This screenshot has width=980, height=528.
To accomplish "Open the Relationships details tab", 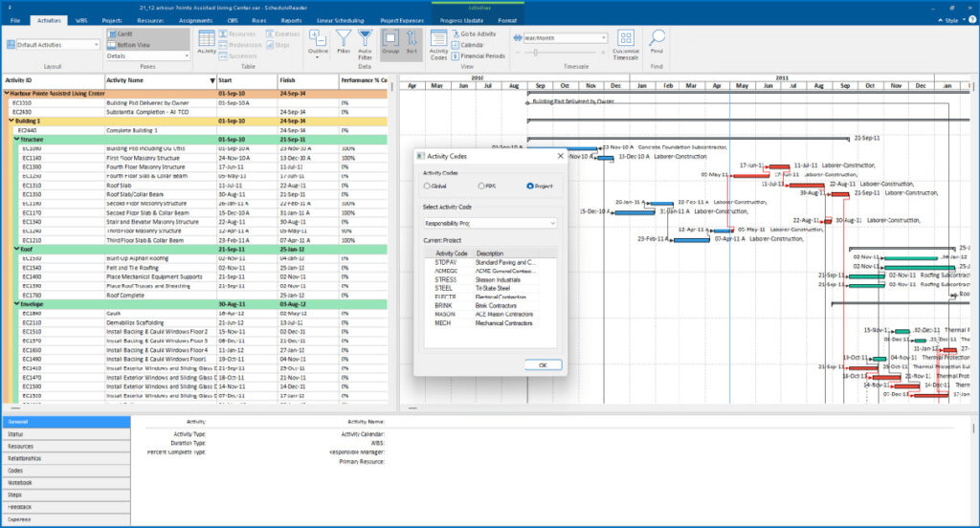I will (x=66, y=458).
